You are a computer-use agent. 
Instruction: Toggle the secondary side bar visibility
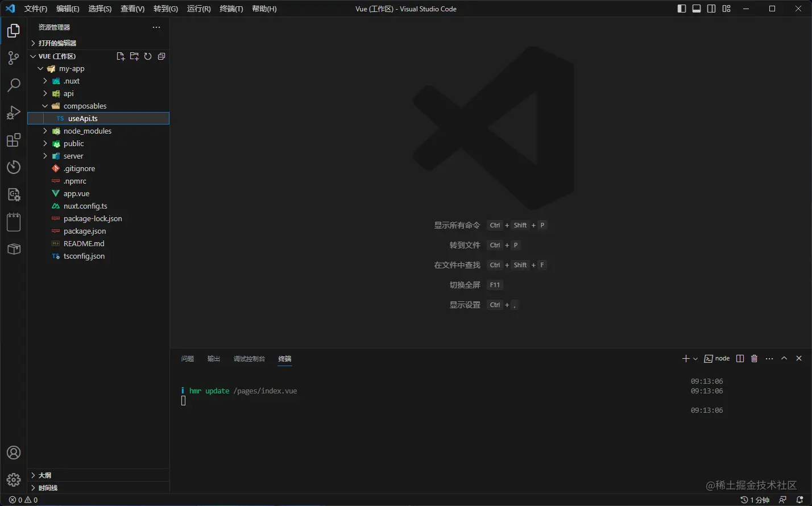[x=711, y=9]
